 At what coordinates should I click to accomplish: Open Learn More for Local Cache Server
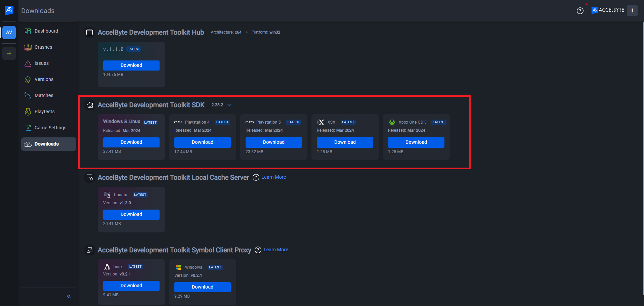pos(274,177)
